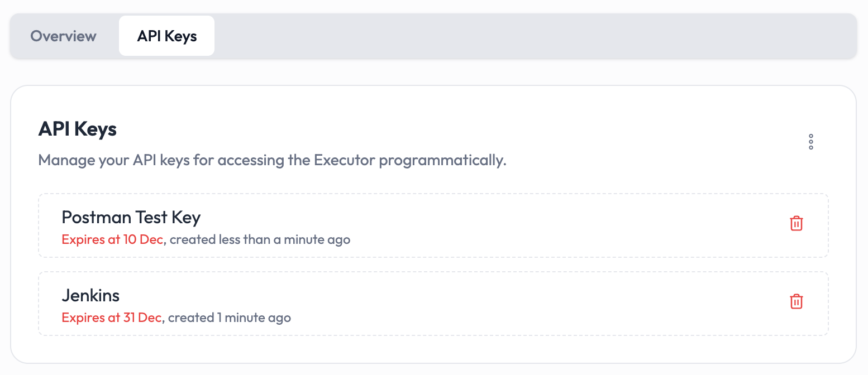Click 'created 1 minute ago' text
The image size is (868, 375).
[x=230, y=318]
